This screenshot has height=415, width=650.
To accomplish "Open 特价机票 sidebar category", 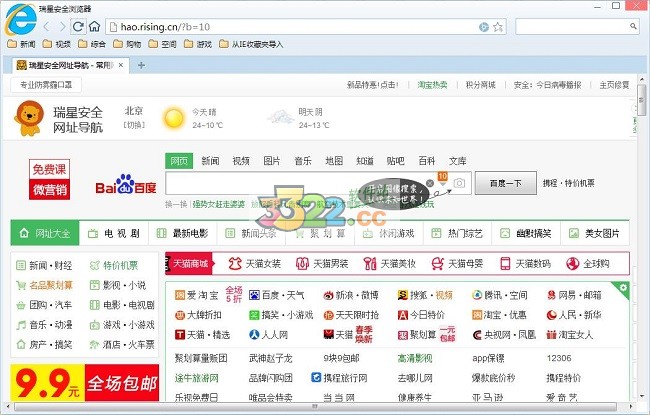I will pyautogui.click(x=114, y=265).
